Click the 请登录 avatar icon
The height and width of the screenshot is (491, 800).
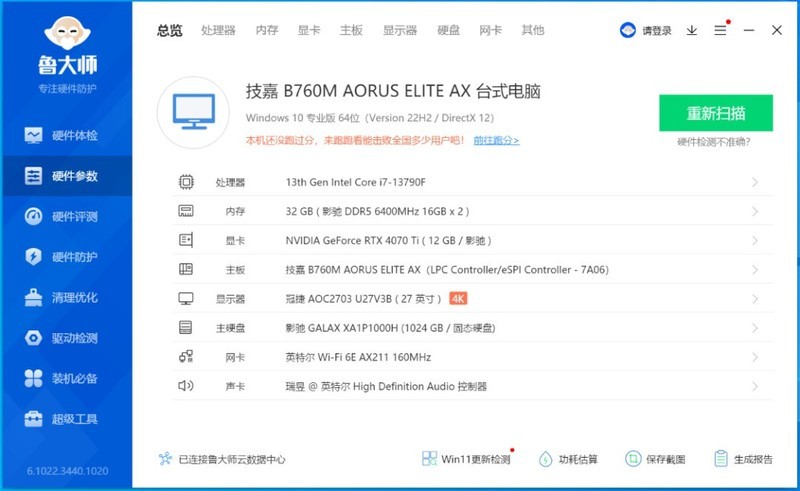(628, 31)
